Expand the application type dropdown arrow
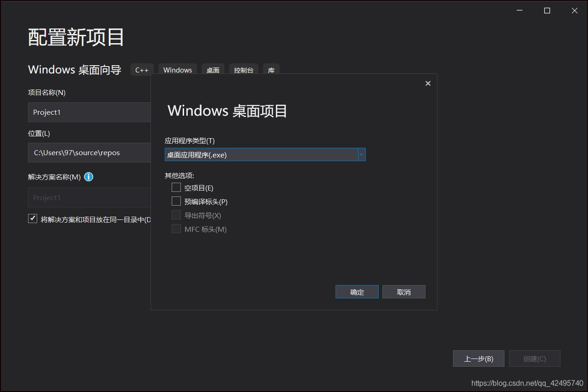 click(x=362, y=155)
